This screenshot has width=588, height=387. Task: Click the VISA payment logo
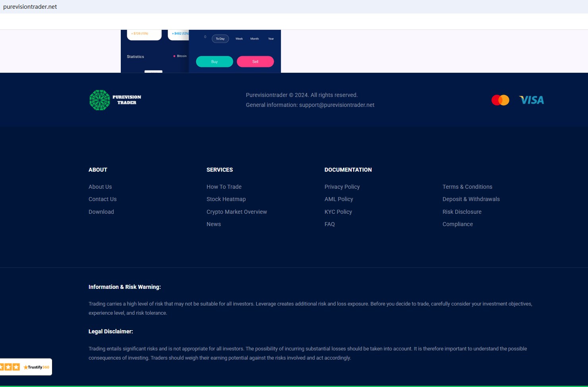point(531,100)
